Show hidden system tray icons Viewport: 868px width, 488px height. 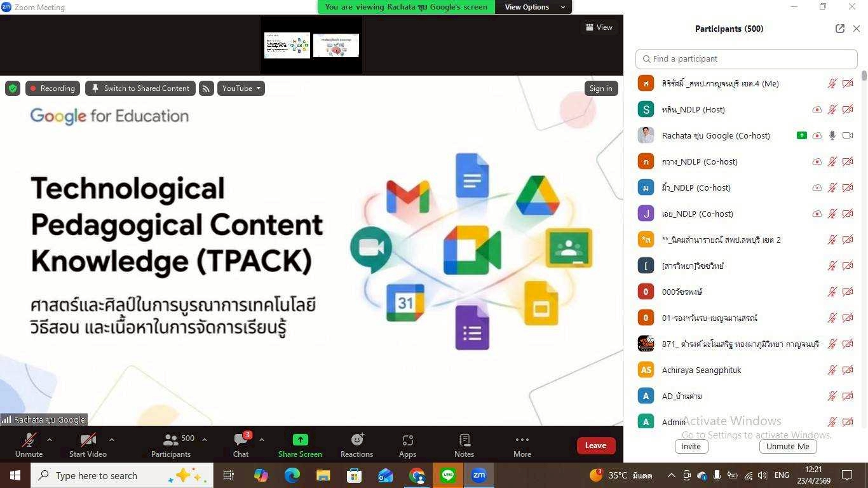[x=671, y=475]
